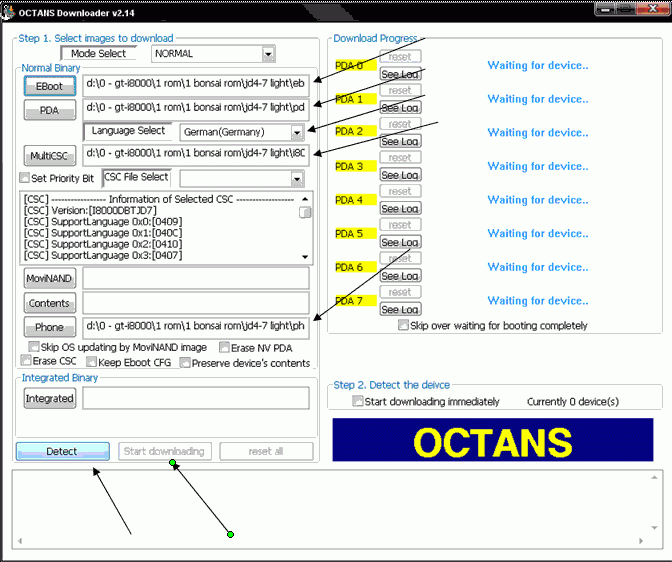Select the PDA 3 label
This screenshot has height=562, width=672.
pos(356,166)
